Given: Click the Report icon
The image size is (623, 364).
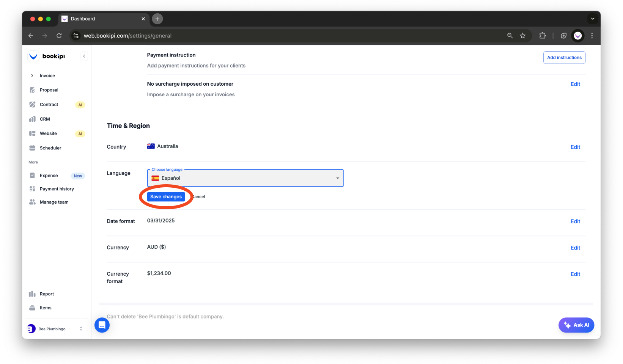Looking at the screenshot, I should point(33,294).
